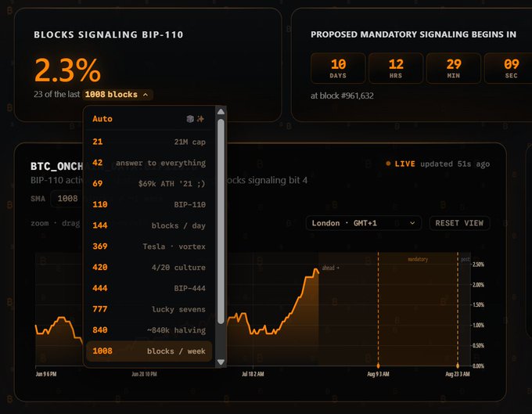Choose 69 blocks ($69k ATH)
The width and height of the screenshot is (532, 414).
coord(149,184)
